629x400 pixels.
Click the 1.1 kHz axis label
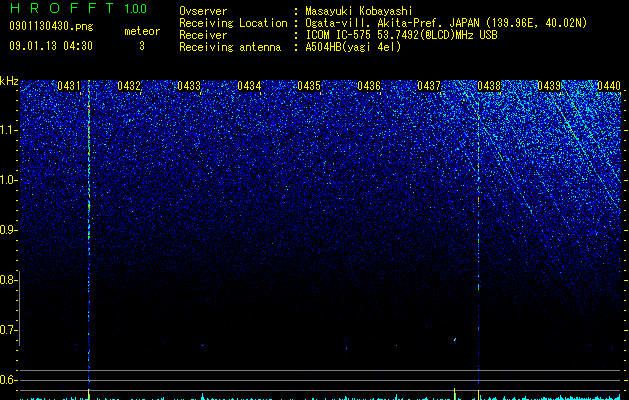(x=8, y=130)
